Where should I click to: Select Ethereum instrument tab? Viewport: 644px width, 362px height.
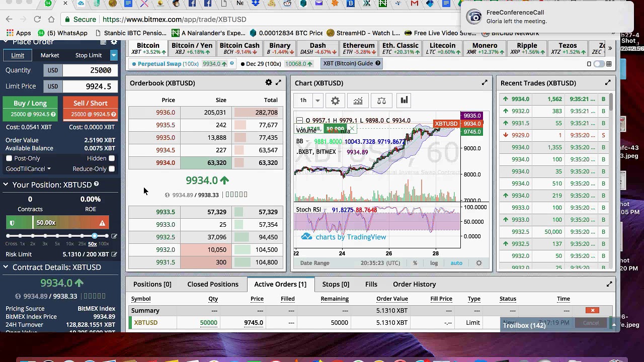pos(359,48)
